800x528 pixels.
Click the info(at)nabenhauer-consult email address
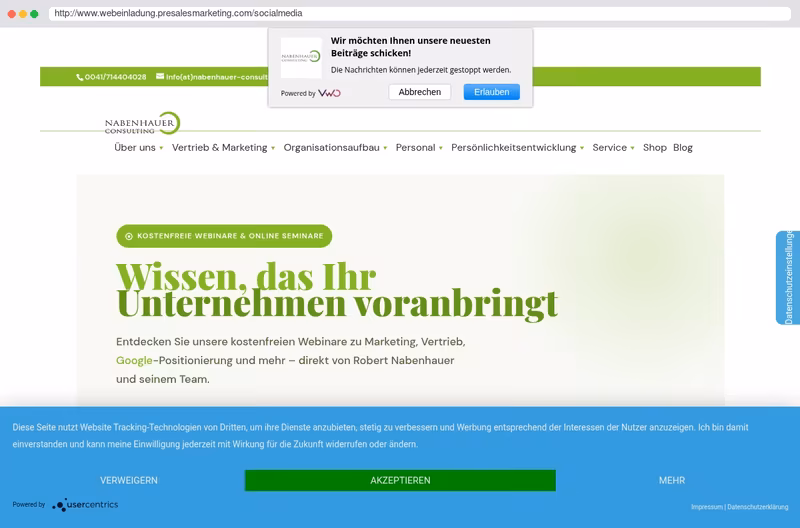click(217, 77)
